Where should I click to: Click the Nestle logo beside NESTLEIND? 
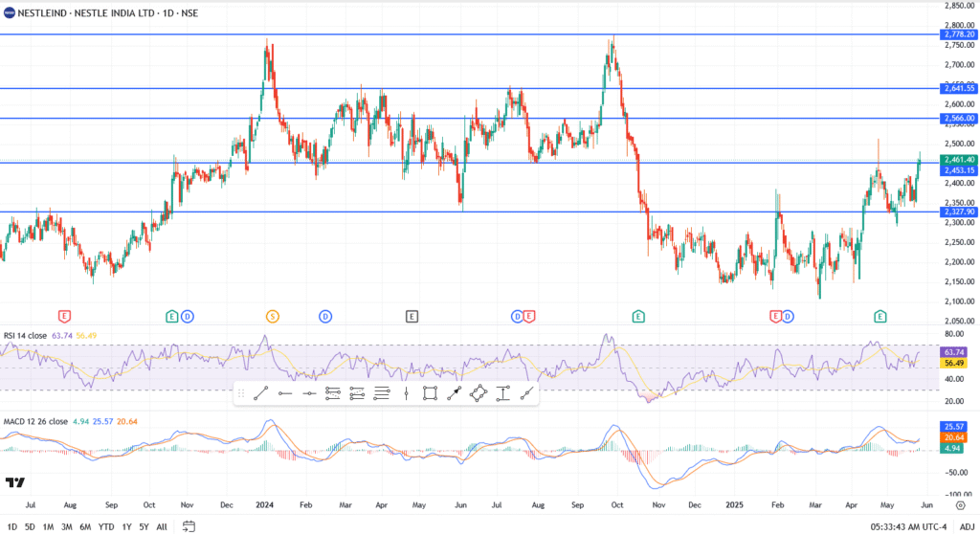click(x=10, y=13)
